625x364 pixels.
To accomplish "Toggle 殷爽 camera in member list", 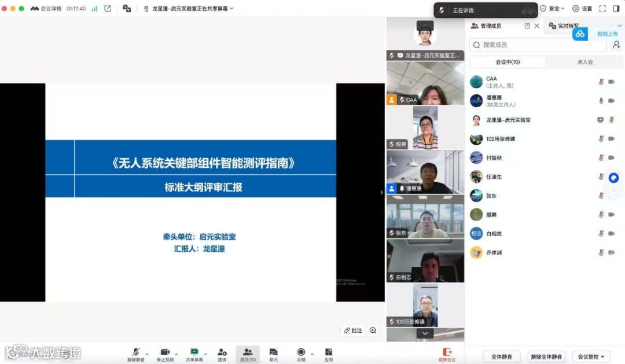I will (612, 215).
